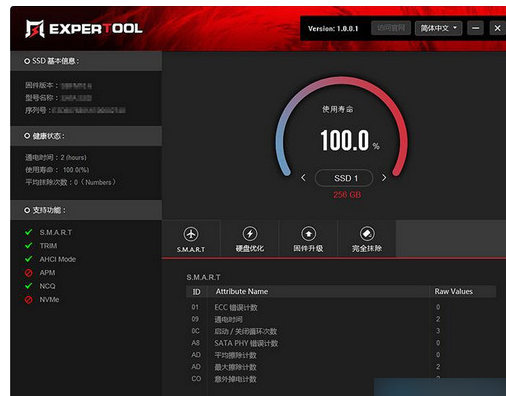Click 平均抹除次数: 0 (Numbers) line
Viewport: 506px width, 396px height.
(x=70, y=182)
